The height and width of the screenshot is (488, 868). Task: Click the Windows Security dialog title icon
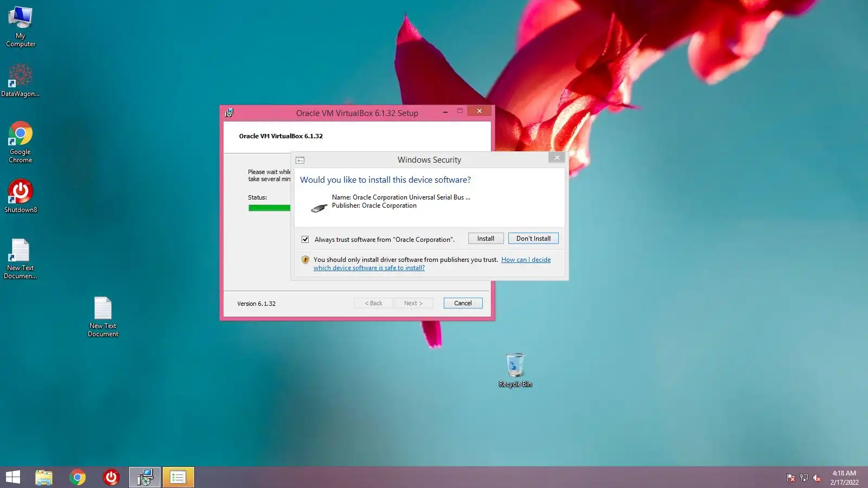(300, 160)
